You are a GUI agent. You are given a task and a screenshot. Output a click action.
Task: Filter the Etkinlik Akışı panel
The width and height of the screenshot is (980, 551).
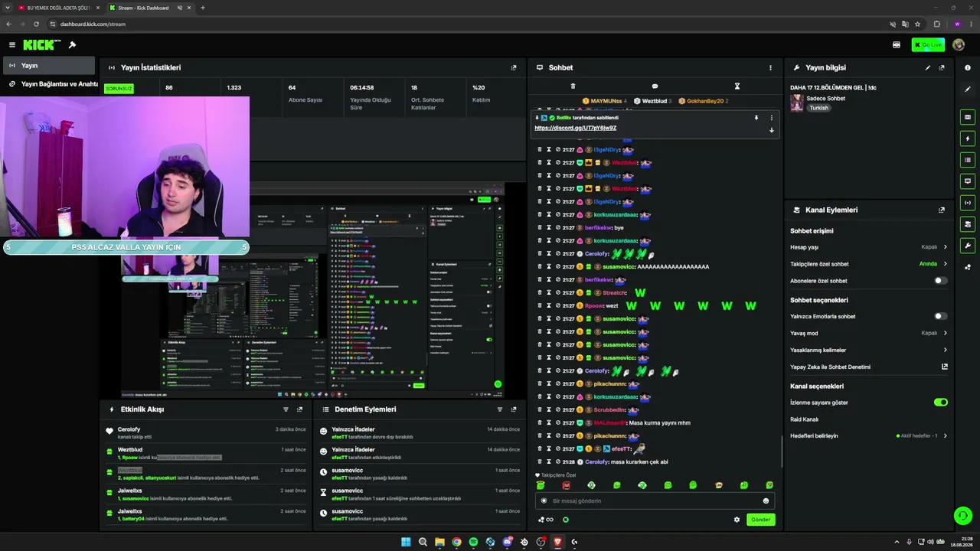pyautogui.click(x=286, y=409)
